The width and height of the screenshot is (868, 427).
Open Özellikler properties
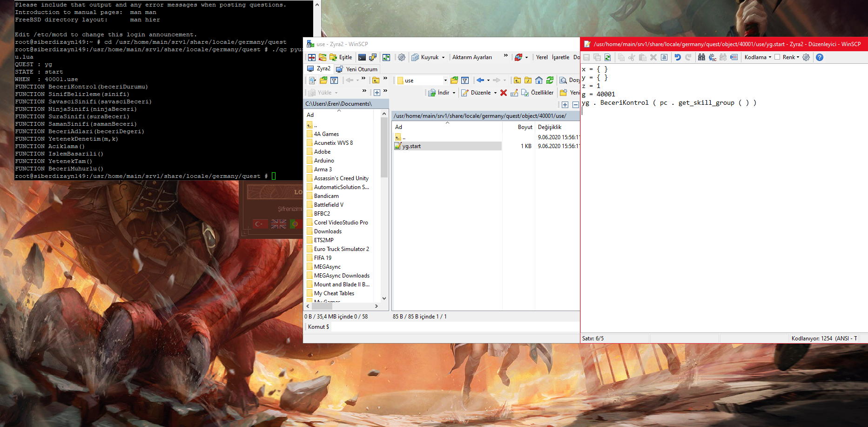click(x=538, y=93)
